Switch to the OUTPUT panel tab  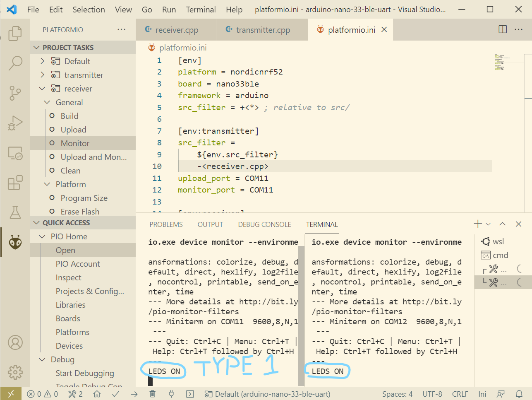[x=210, y=224]
